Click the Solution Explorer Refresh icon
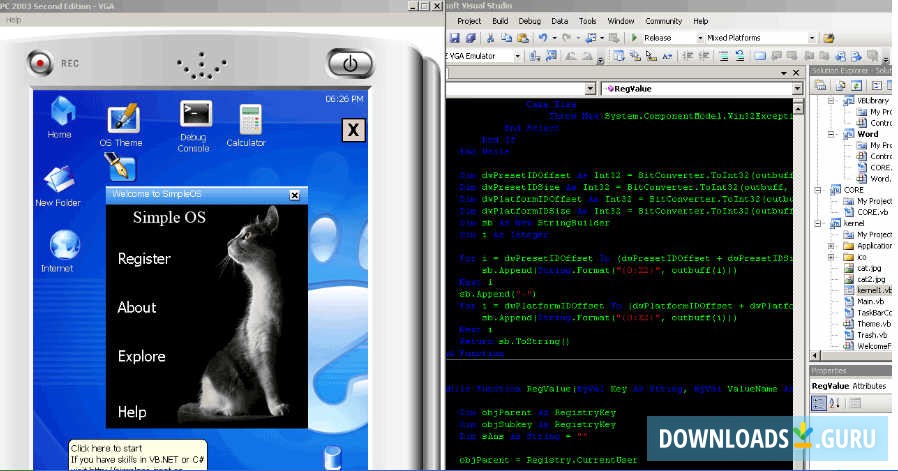Image resolution: width=898 pixels, height=471 pixels. (x=856, y=86)
